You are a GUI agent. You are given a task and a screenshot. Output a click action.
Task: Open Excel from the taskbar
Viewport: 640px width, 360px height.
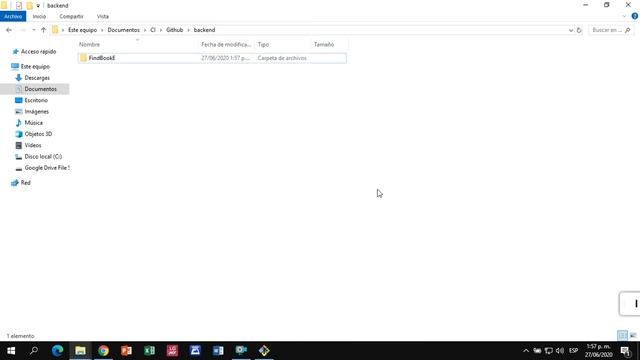[149, 351]
